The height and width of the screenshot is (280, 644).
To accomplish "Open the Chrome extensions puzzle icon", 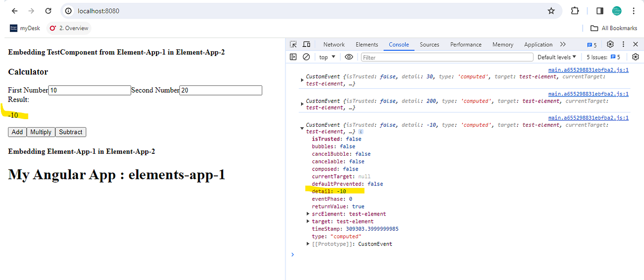I will (x=574, y=10).
